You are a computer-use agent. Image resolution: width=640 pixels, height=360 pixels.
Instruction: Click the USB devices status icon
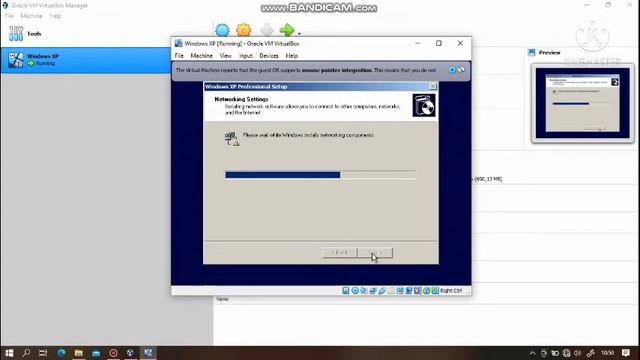(x=382, y=291)
